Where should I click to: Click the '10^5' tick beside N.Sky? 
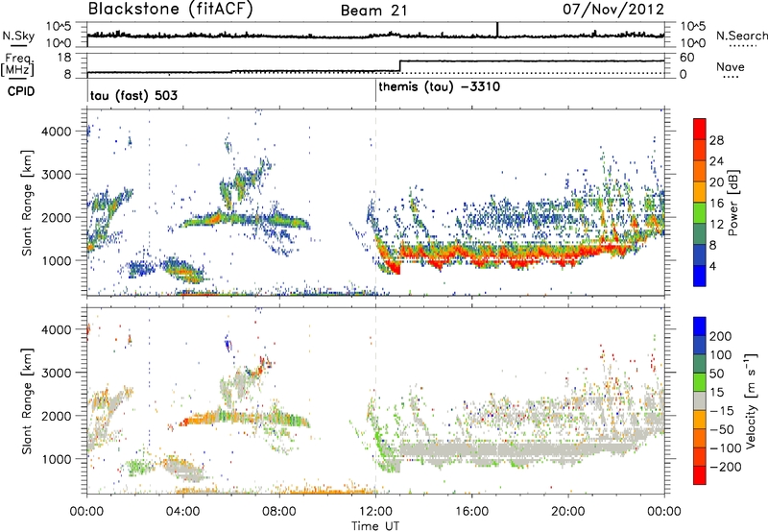(59, 27)
